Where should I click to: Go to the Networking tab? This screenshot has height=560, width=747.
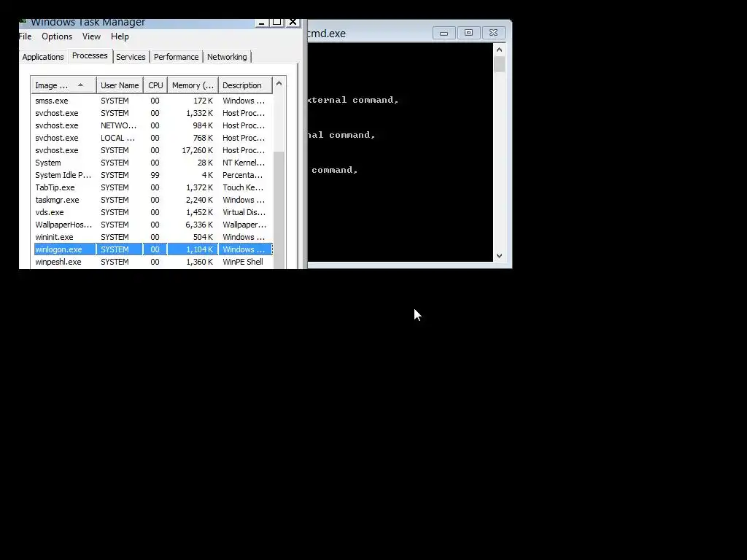pyautogui.click(x=227, y=57)
